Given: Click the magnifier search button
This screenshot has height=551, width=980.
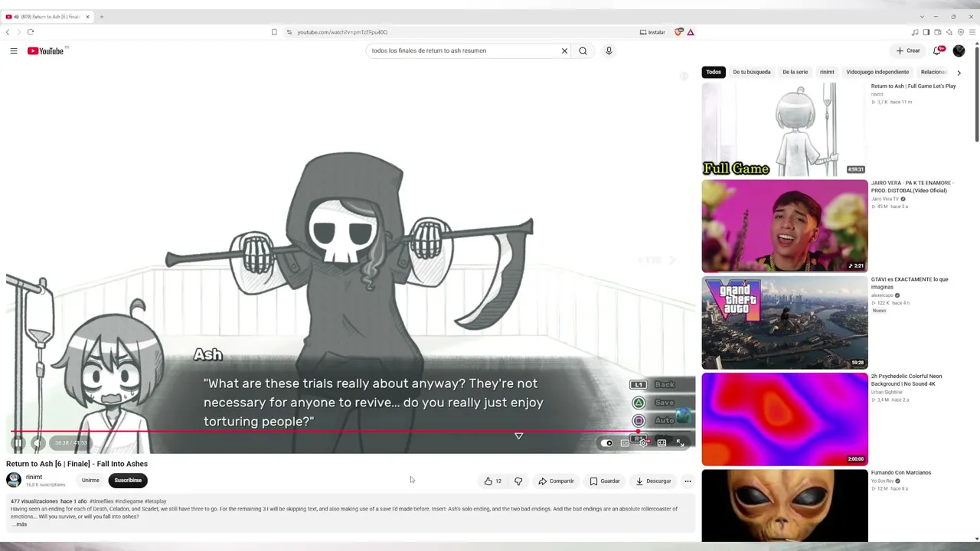Looking at the screenshot, I should click(583, 51).
